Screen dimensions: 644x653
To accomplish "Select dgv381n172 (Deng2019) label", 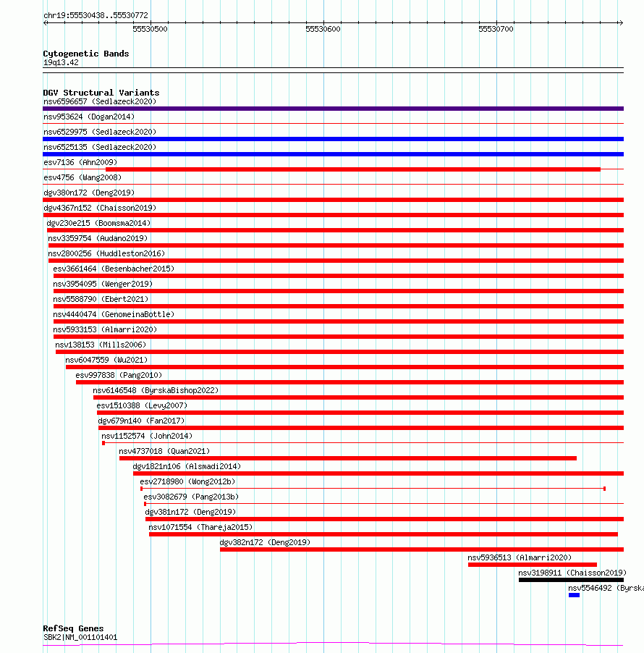I will (190, 513).
